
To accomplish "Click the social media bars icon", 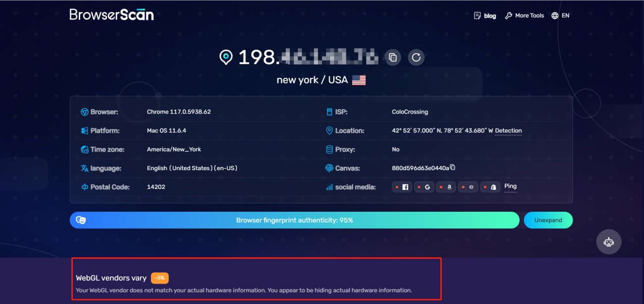I will click(329, 187).
